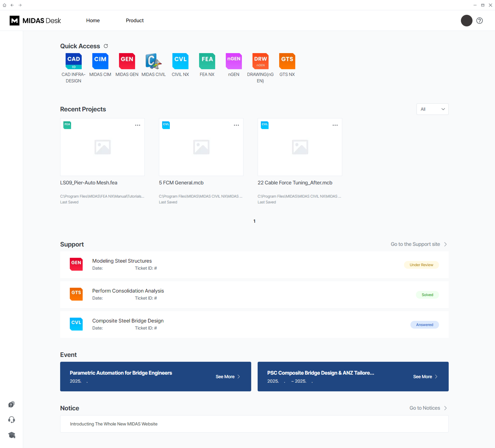
Task: Click the Answered status badge
Action: (424, 325)
